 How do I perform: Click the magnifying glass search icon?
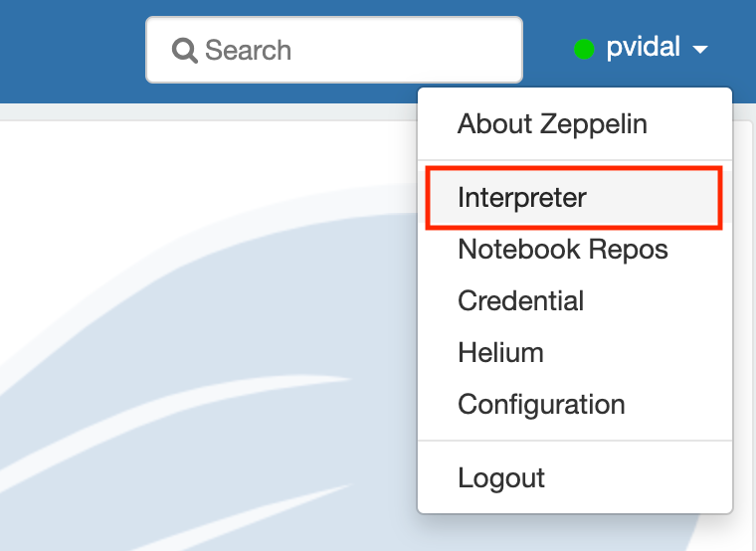[x=185, y=50]
